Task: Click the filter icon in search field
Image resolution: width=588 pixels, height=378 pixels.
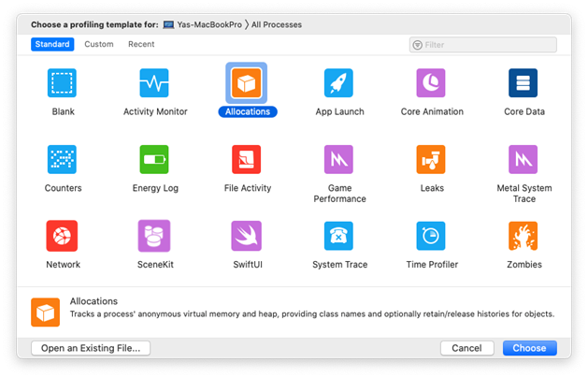Action: point(417,45)
